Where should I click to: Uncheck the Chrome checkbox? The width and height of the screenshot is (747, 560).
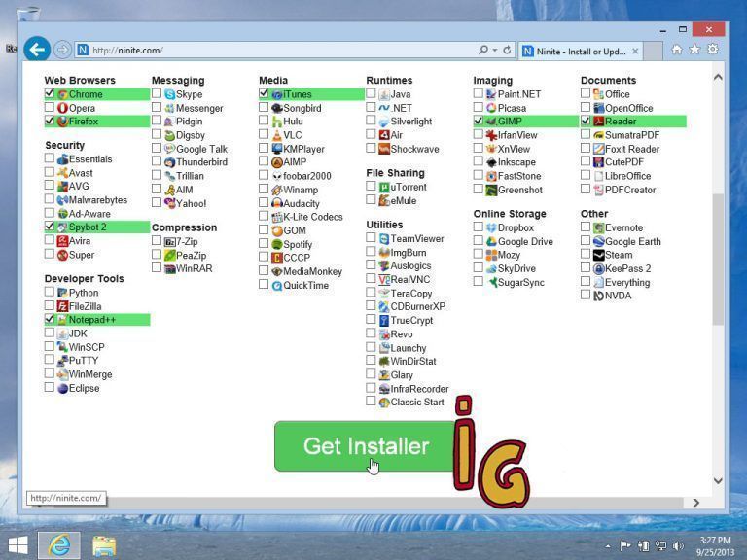[49, 93]
